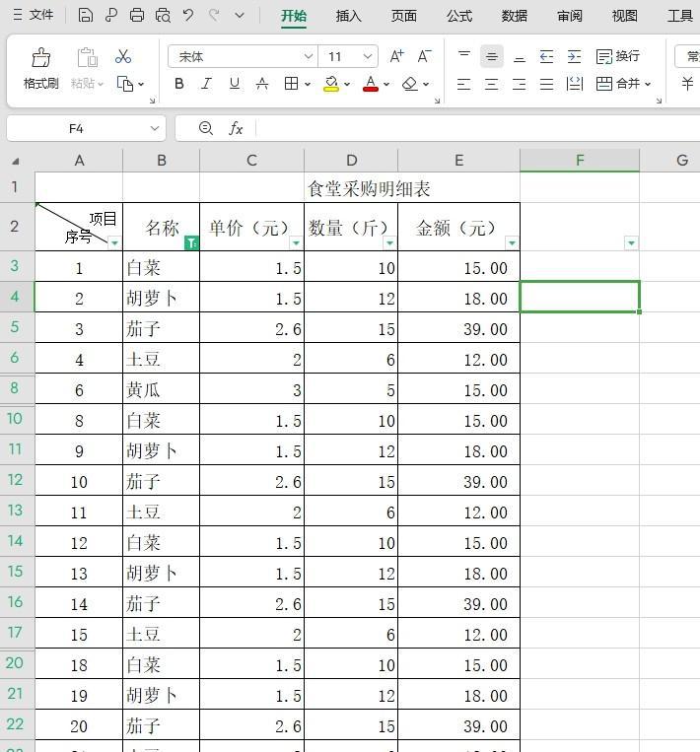
Task: Toggle Bold formatting
Action: [x=179, y=84]
